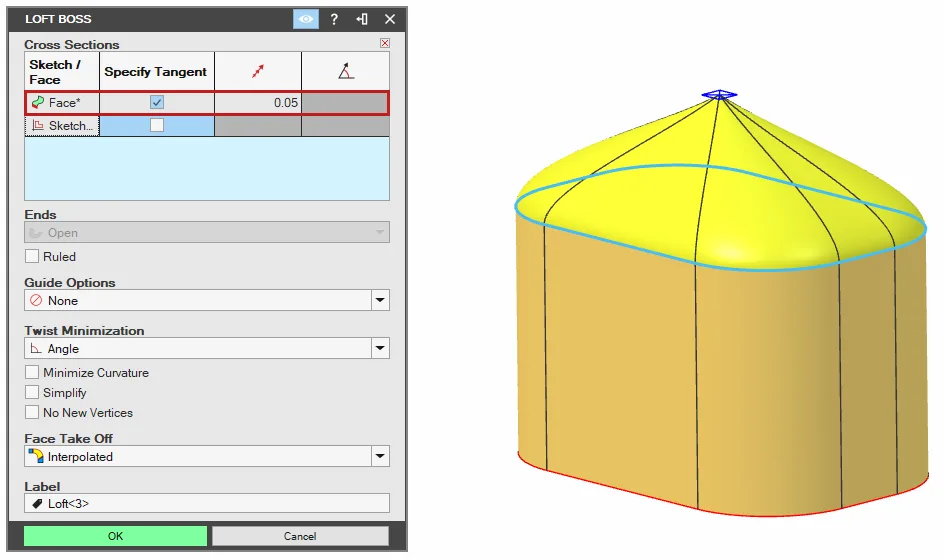This screenshot has height=559, width=944.
Task: Click the Cancel button
Action: [x=300, y=536]
